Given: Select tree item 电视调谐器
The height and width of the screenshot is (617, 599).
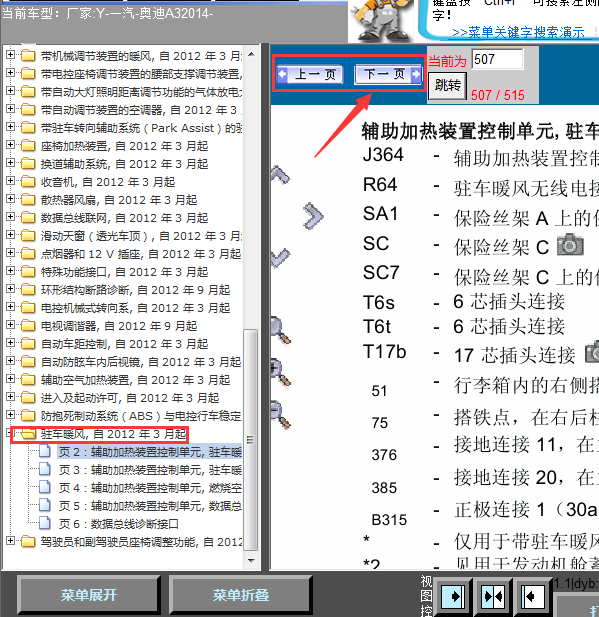Looking at the screenshot, I should tap(119, 326).
